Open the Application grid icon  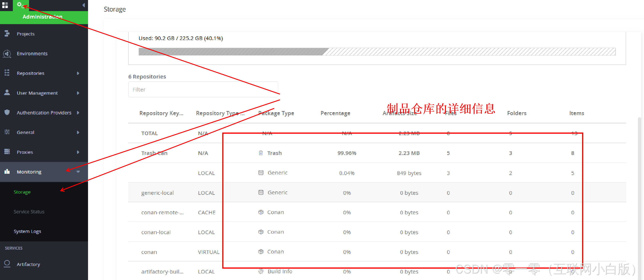[x=5, y=5]
